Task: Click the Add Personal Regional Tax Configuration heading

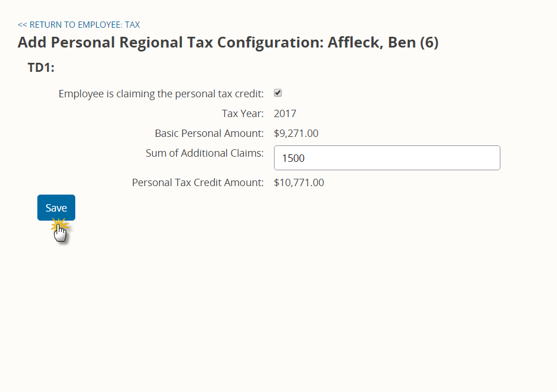Action: click(228, 42)
